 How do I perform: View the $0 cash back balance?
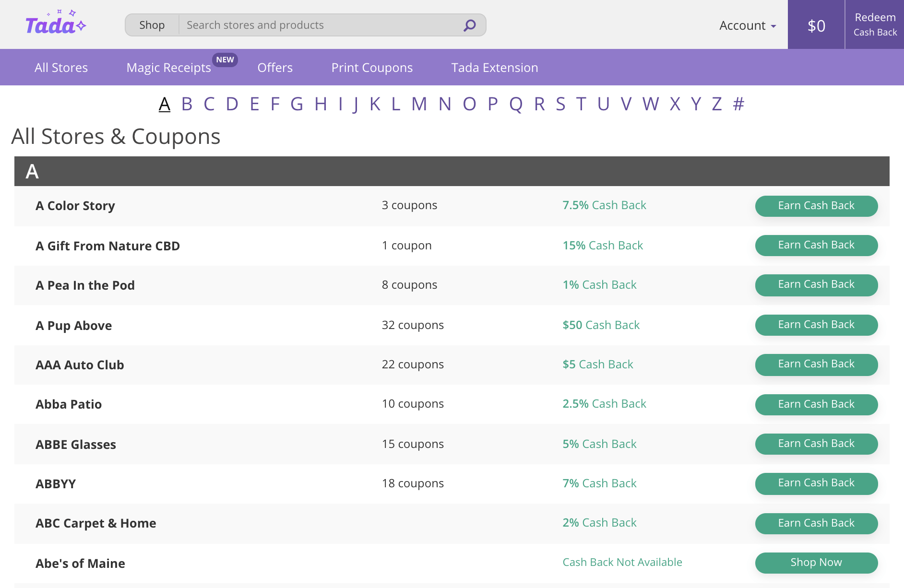tap(816, 25)
